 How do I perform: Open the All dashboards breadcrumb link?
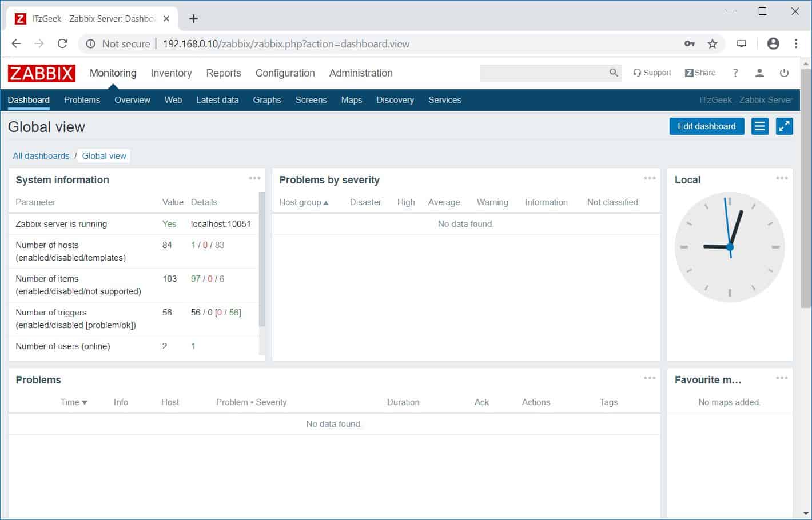[41, 156]
